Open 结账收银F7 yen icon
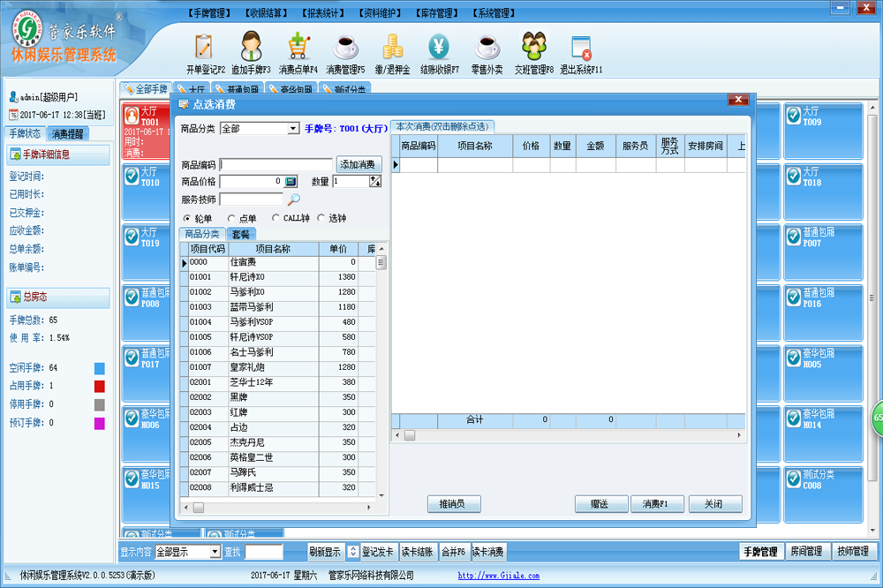Image resolution: width=883 pixels, height=588 pixels. [439, 47]
